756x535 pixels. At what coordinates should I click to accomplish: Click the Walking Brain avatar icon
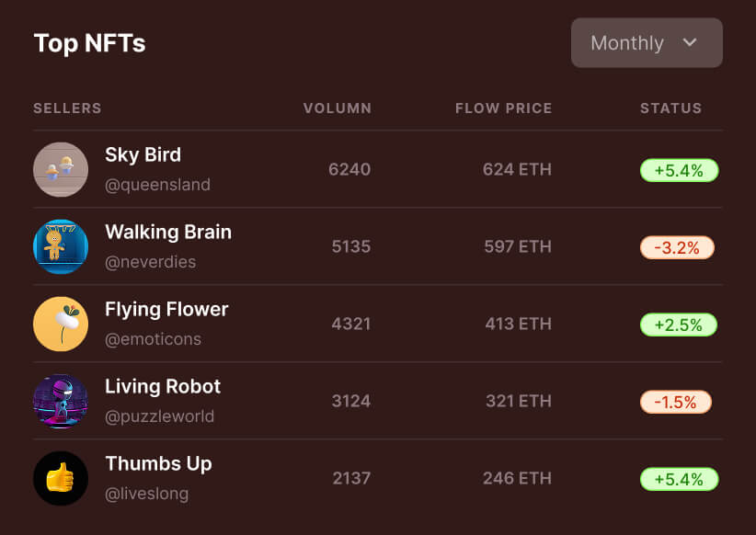pyautogui.click(x=61, y=246)
